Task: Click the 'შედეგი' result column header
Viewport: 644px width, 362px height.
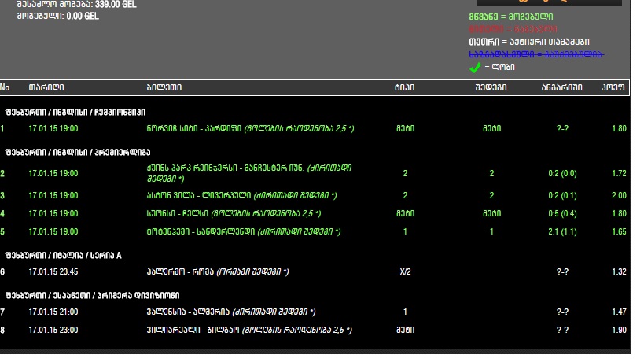Action: tap(491, 87)
